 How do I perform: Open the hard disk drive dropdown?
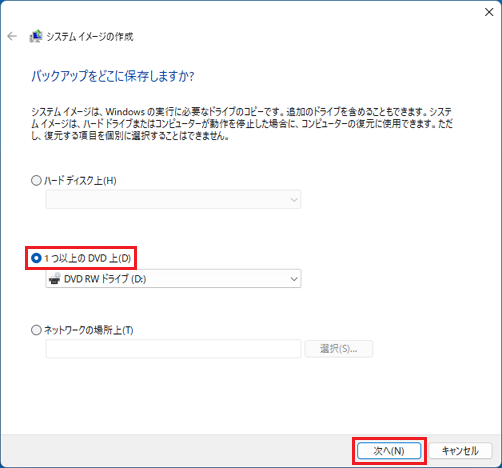coord(173,199)
